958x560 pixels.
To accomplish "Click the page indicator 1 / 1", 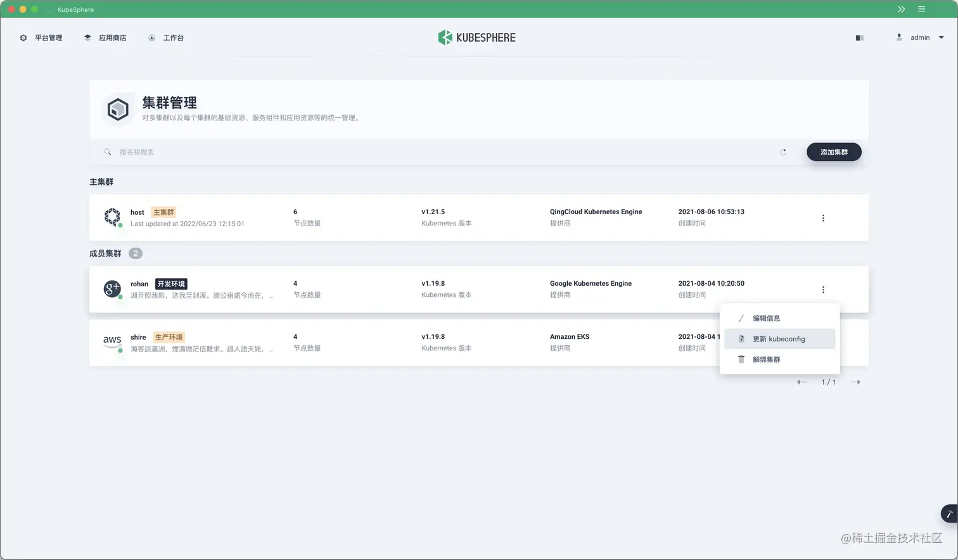I will [x=829, y=382].
